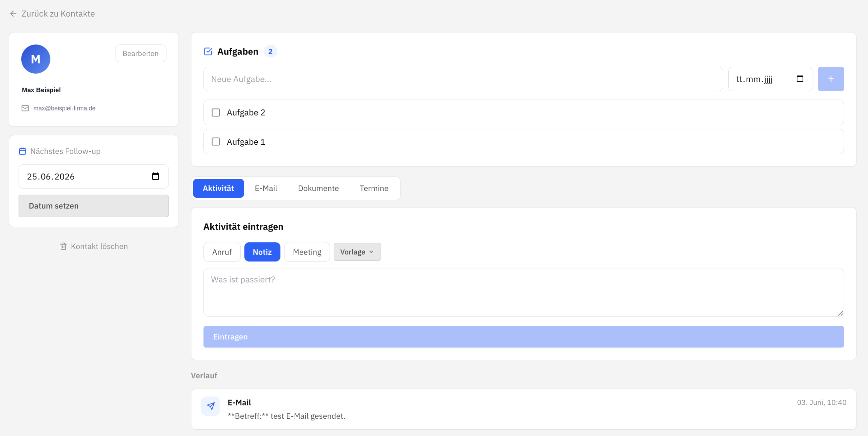The image size is (868, 436).
Task: Check the Aufgabe 2 checkbox
Action: coord(216,112)
